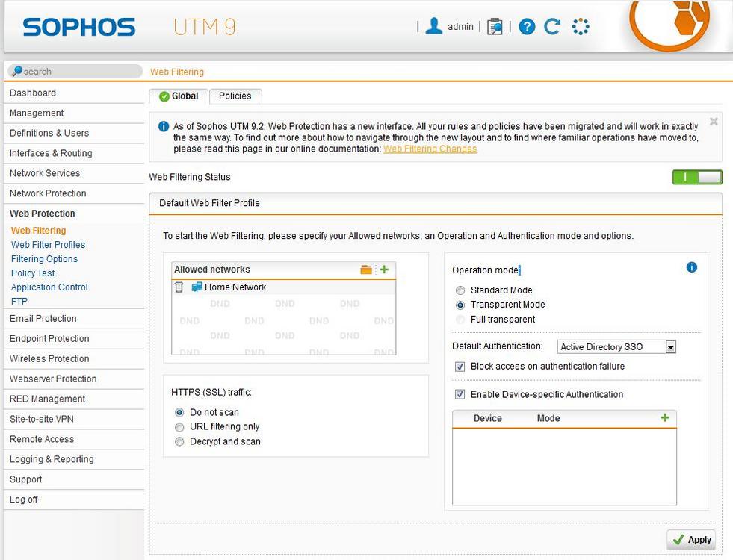Switch to the Policies tab
The width and height of the screenshot is (733, 560).
pyautogui.click(x=235, y=96)
